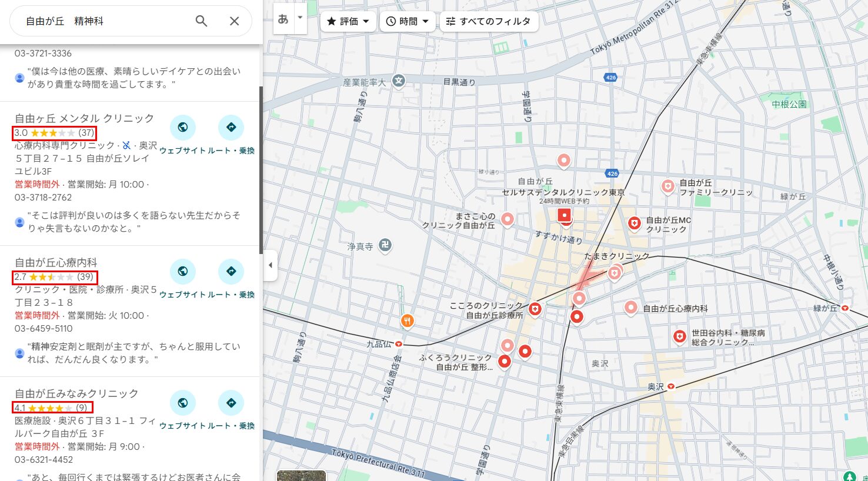Click phone number 03-6321-4452
Image resolution: width=868 pixels, height=481 pixels.
44,460
